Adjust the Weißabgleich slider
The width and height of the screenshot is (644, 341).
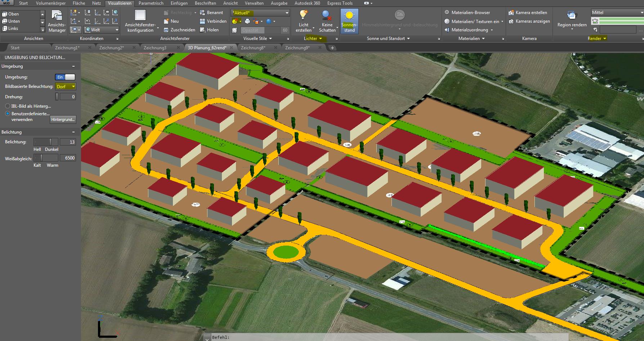pos(45,158)
